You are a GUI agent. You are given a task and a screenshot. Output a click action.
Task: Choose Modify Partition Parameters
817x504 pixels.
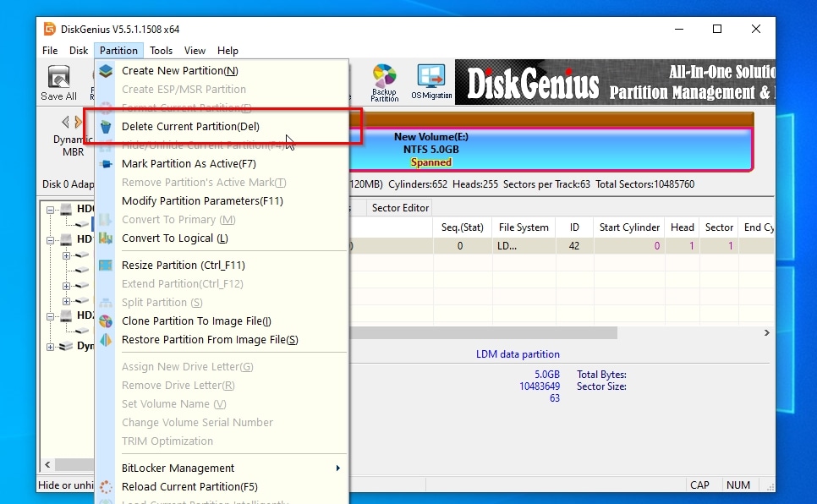tap(202, 201)
